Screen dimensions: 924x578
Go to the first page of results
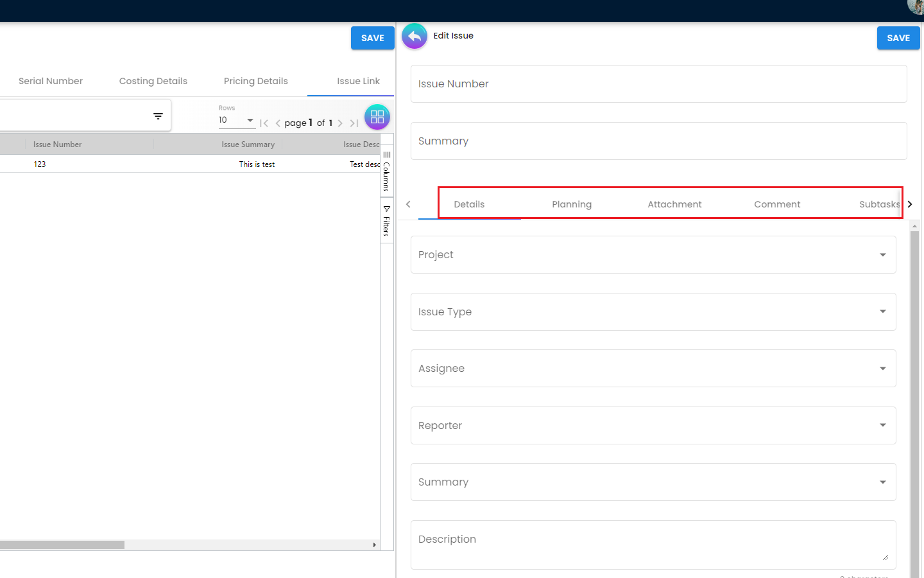[x=264, y=123]
